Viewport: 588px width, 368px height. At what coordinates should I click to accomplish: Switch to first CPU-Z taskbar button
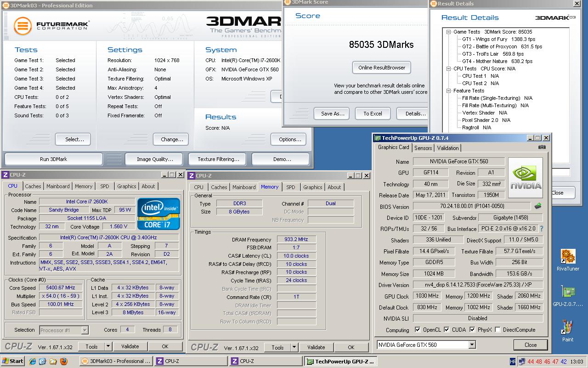191,361
